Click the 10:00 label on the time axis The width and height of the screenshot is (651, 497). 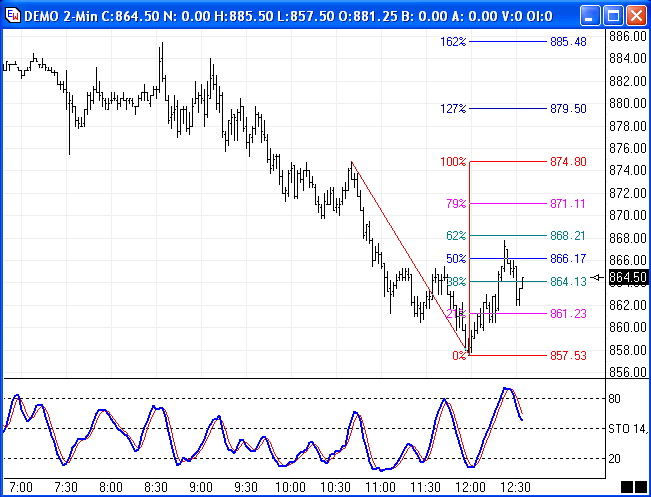pyautogui.click(x=289, y=487)
